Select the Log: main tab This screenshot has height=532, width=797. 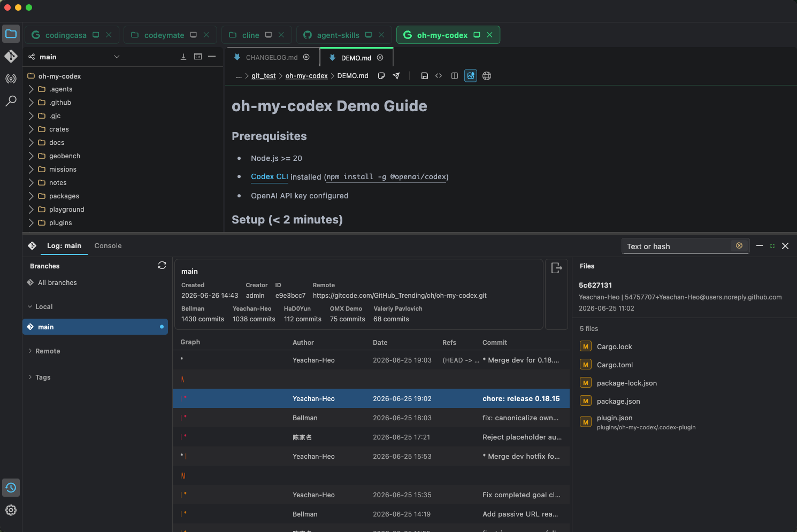pyautogui.click(x=64, y=245)
